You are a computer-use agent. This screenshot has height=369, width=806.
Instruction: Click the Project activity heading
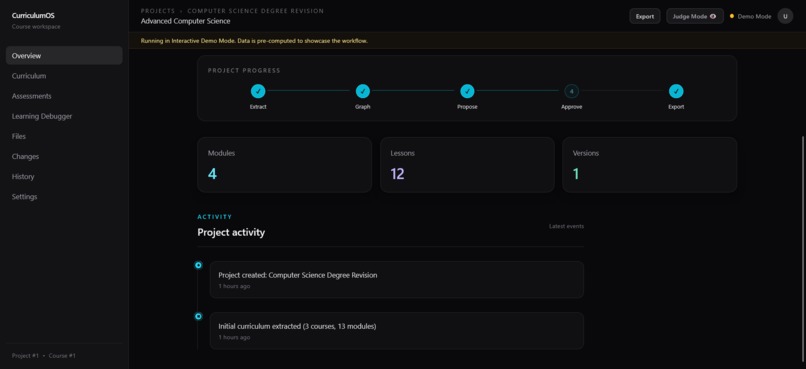231,232
